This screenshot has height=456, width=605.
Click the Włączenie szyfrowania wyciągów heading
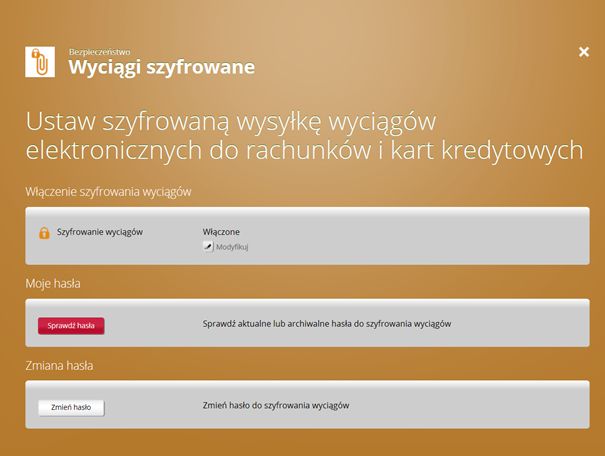coord(108,192)
